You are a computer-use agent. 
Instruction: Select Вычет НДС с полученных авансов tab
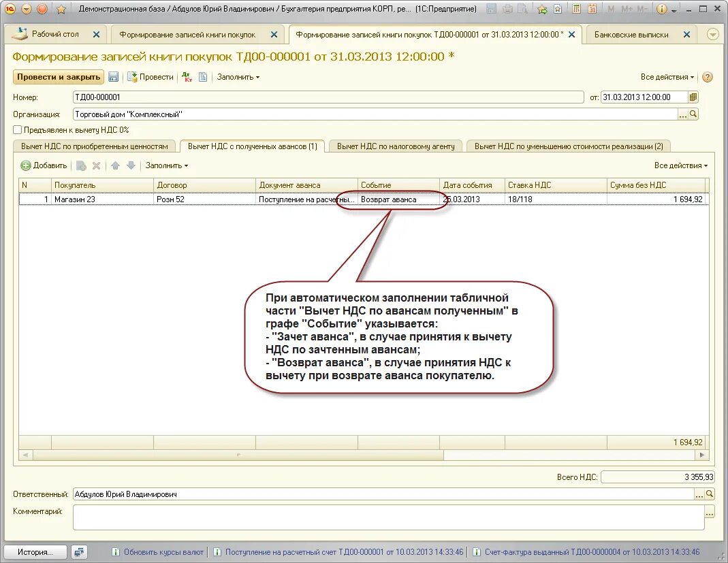tap(253, 146)
